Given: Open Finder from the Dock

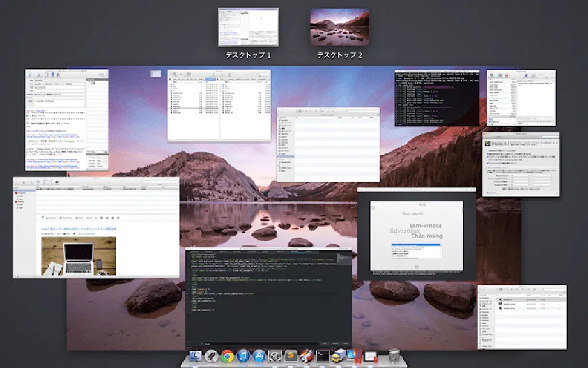Looking at the screenshot, I should click(196, 357).
